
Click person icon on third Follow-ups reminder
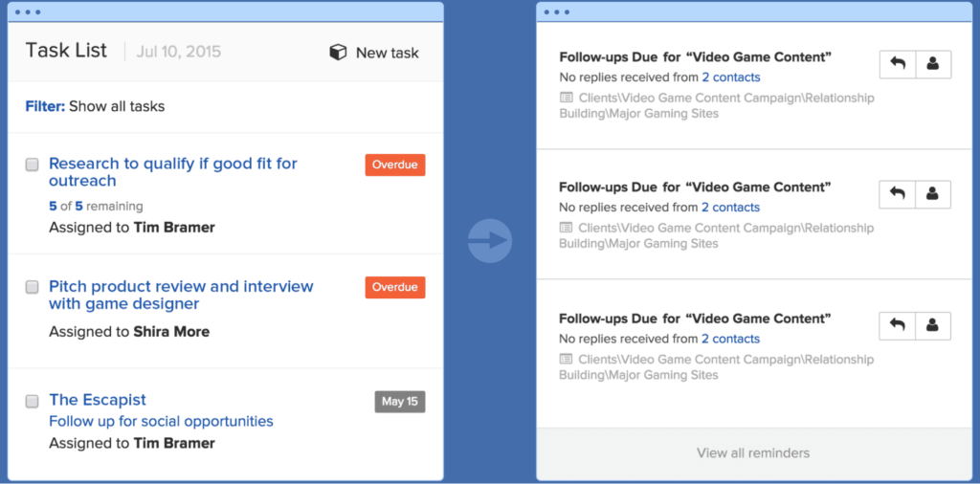tap(933, 325)
